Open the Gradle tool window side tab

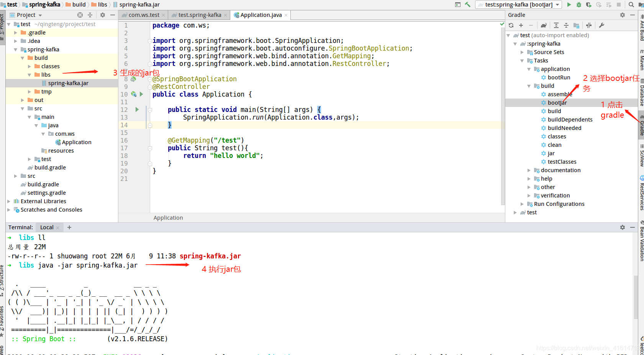coord(641,126)
